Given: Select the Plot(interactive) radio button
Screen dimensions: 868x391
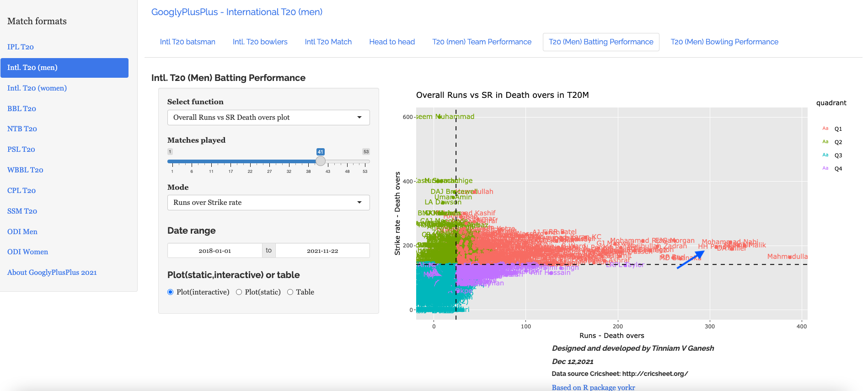Looking at the screenshot, I should (171, 292).
